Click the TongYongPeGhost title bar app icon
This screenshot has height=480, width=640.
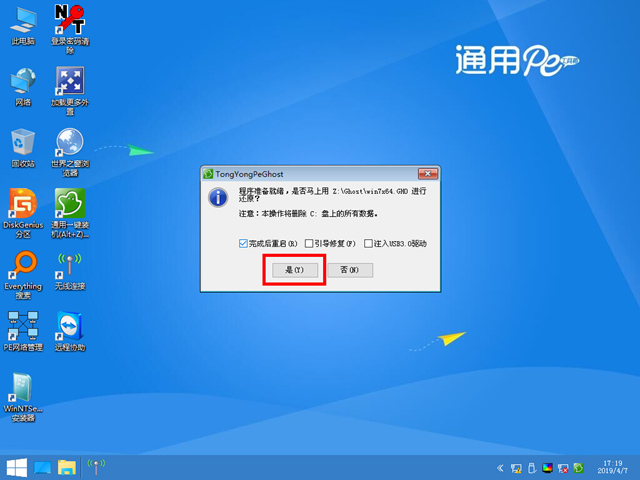208,174
